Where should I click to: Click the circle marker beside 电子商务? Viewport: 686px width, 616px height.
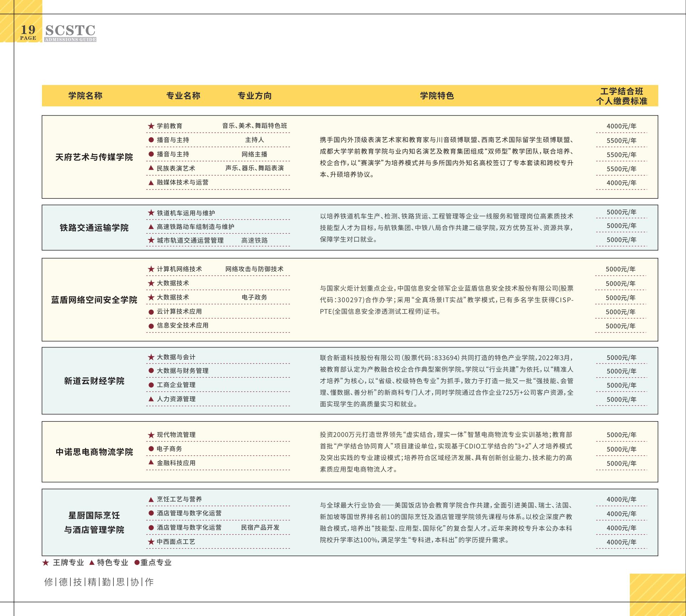pos(151,449)
